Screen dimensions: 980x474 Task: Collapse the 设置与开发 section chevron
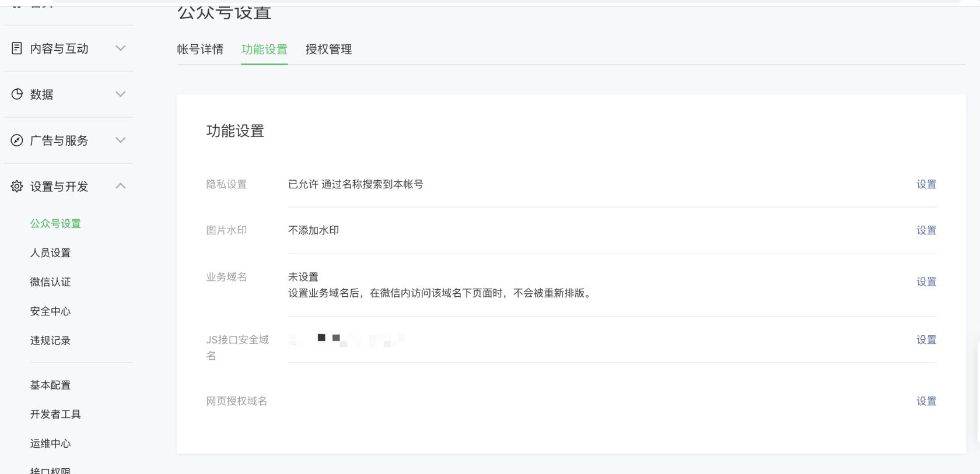click(121, 186)
